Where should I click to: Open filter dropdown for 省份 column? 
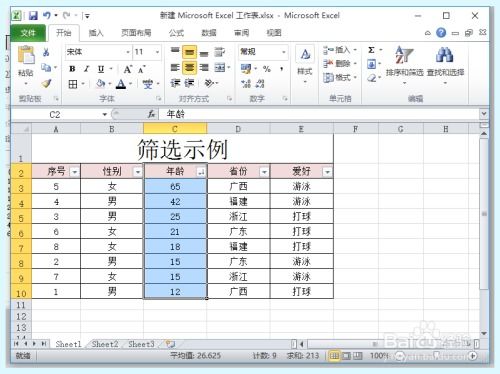[x=264, y=172]
